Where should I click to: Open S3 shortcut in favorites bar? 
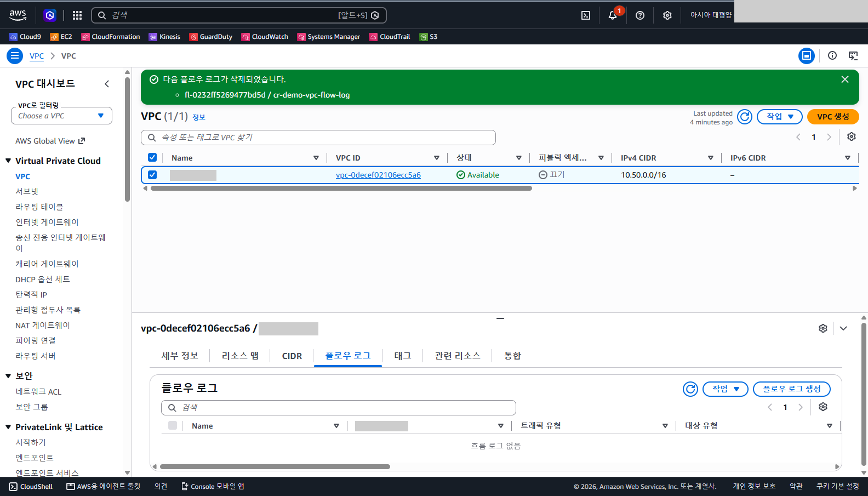[x=429, y=37]
